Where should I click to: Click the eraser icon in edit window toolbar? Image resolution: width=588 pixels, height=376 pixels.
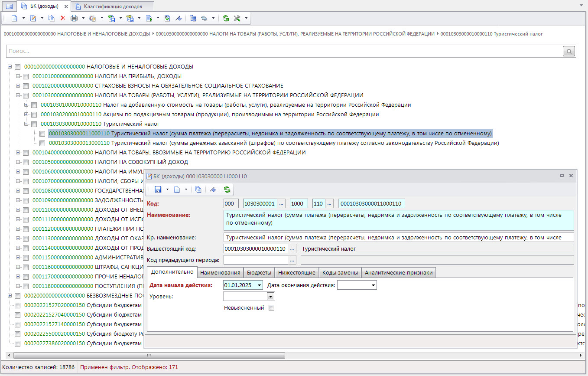212,190
